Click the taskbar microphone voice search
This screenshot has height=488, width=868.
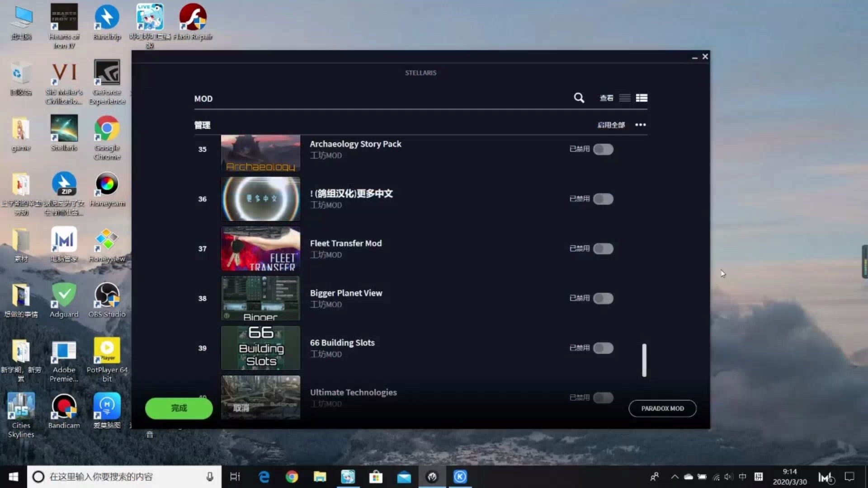point(210,477)
